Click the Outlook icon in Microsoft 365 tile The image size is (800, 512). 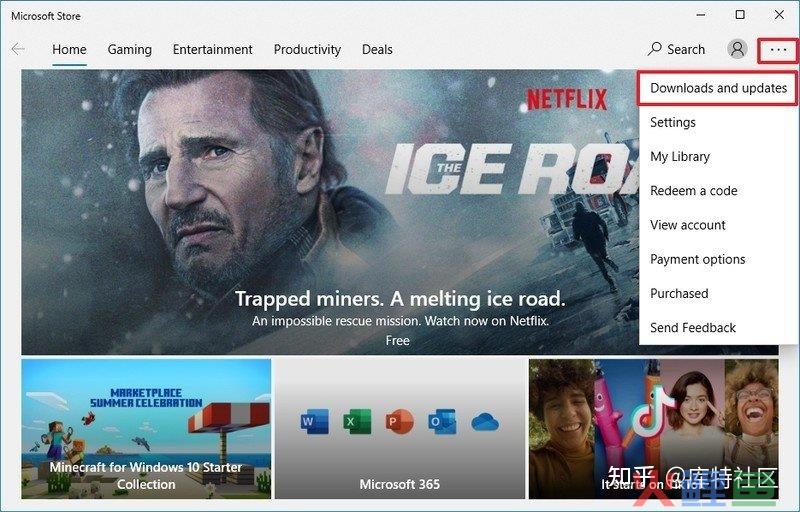442,422
